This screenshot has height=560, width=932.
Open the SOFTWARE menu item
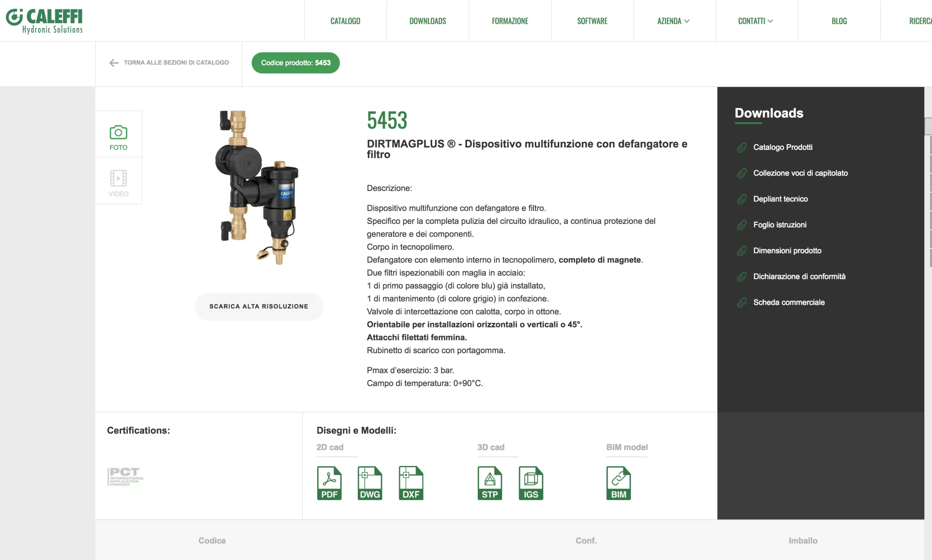[x=592, y=21]
